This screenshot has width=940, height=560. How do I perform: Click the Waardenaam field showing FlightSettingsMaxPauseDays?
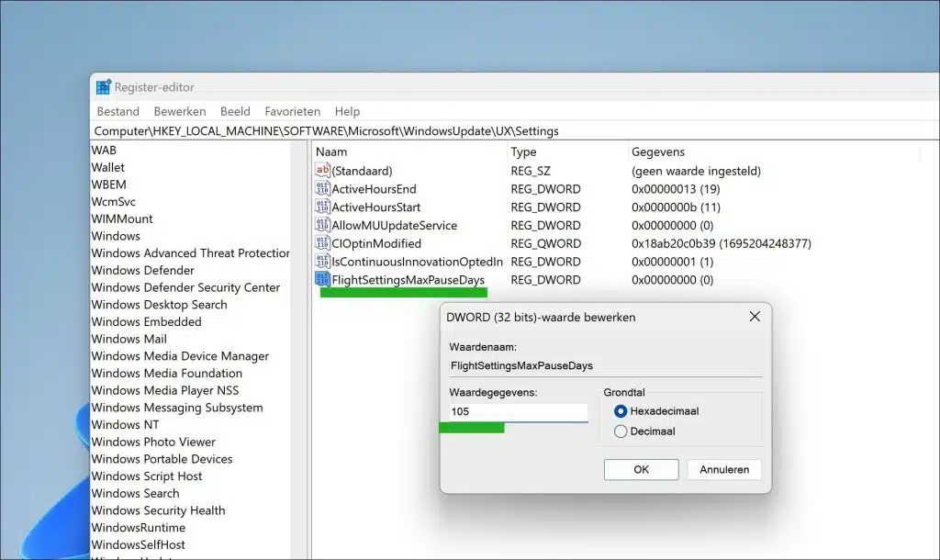click(606, 365)
